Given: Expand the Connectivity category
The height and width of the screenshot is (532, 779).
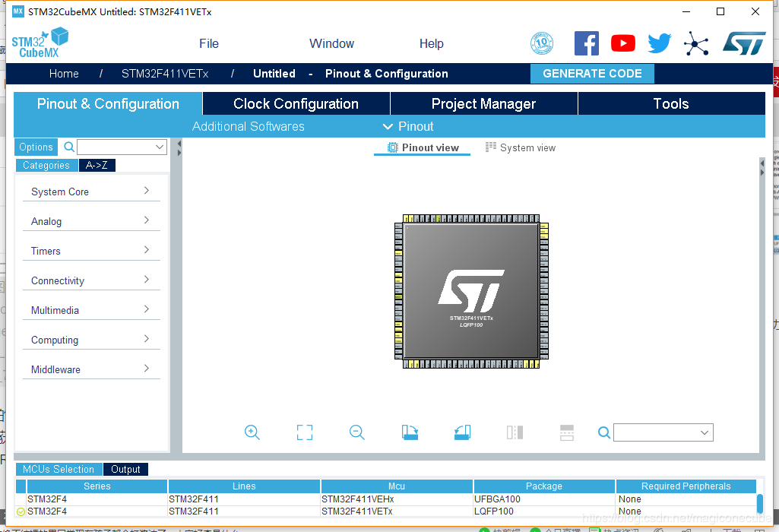Looking at the screenshot, I should coord(91,280).
